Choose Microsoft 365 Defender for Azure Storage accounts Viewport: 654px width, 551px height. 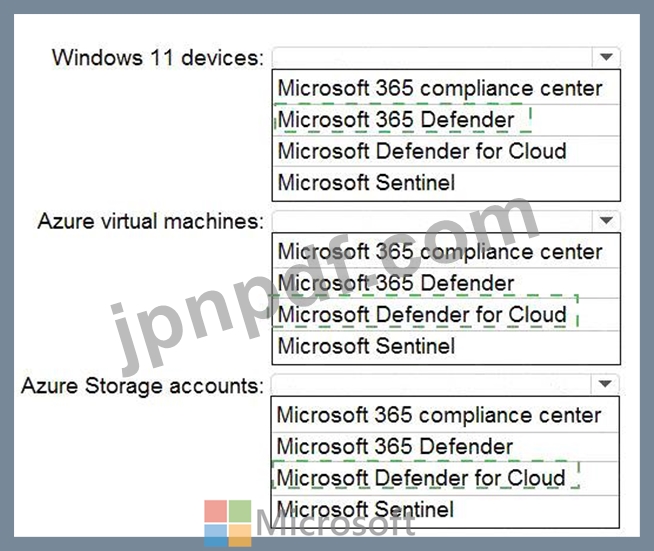(445, 447)
